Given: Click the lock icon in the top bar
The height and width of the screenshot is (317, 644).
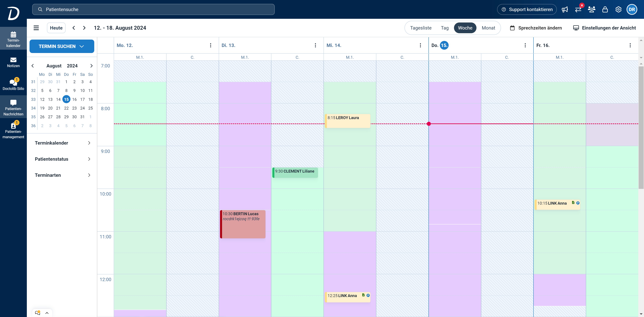Looking at the screenshot, I should pyautogui.click(x=605, y=10).
